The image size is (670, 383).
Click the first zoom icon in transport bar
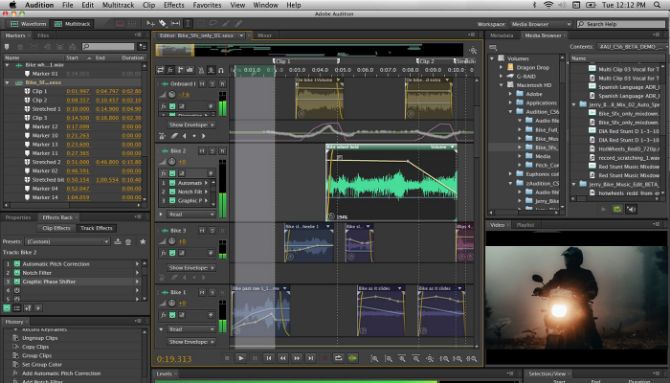374,359
